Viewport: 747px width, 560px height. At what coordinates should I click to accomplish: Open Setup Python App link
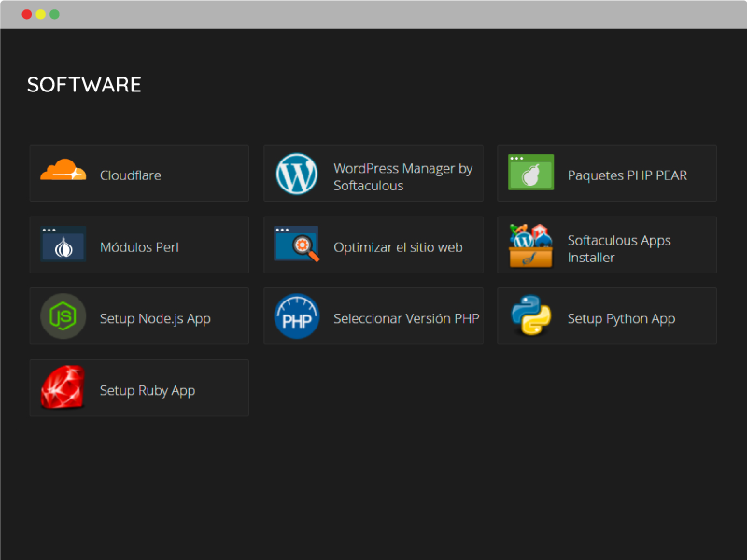621,318
